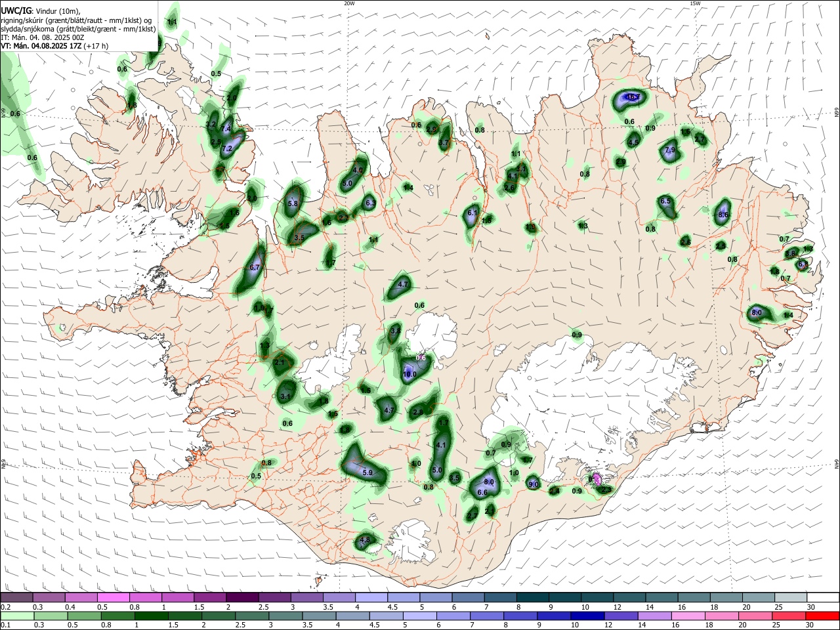This screenshot has width=840, height=630.
Task: Click the 5.9 rainfall value in the southwest
Action: click(x=367, y=472)
